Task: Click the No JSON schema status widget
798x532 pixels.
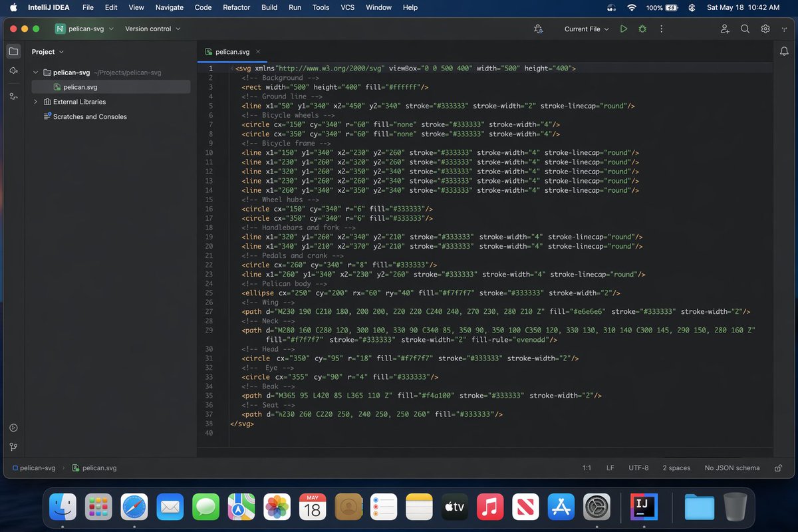Action: coord(732,468)
